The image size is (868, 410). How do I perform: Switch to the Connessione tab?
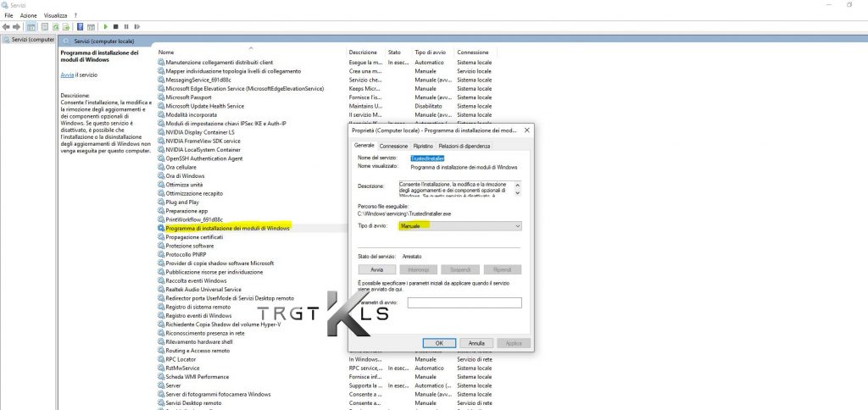click(393, 146)
